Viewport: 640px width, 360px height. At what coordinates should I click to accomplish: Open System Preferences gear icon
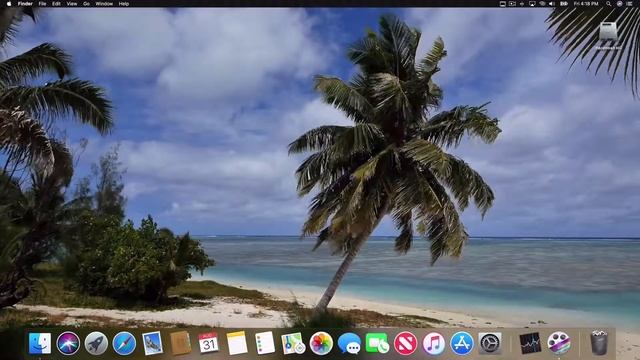click(x=490, y=343)
